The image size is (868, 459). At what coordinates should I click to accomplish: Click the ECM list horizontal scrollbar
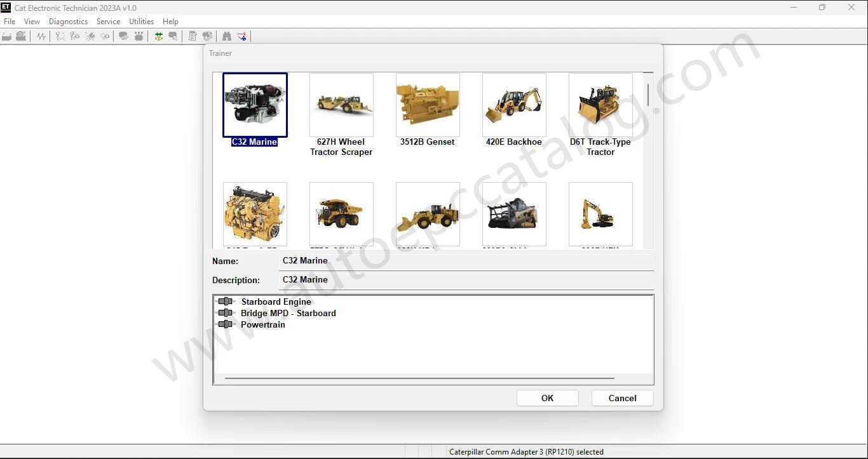click(x=419, y=378)
